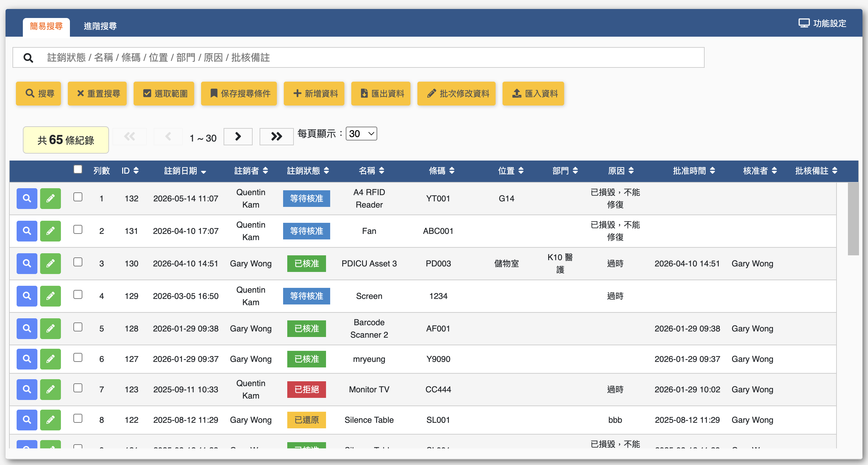The width and height of the screenshot is (868, 465).
Task: Check the box for row ID 132
Action: pos(78,197)
